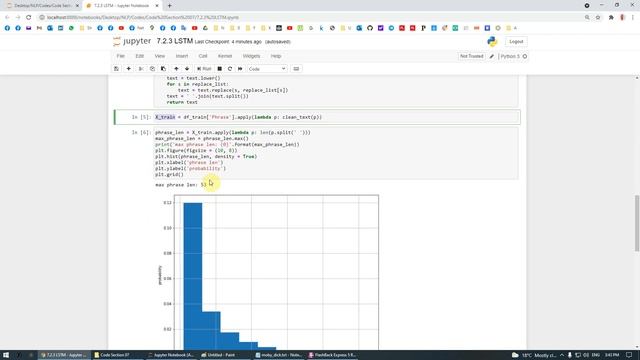Move the selected cell down
This screenshot has height=360, width=640.
point(187,69)
